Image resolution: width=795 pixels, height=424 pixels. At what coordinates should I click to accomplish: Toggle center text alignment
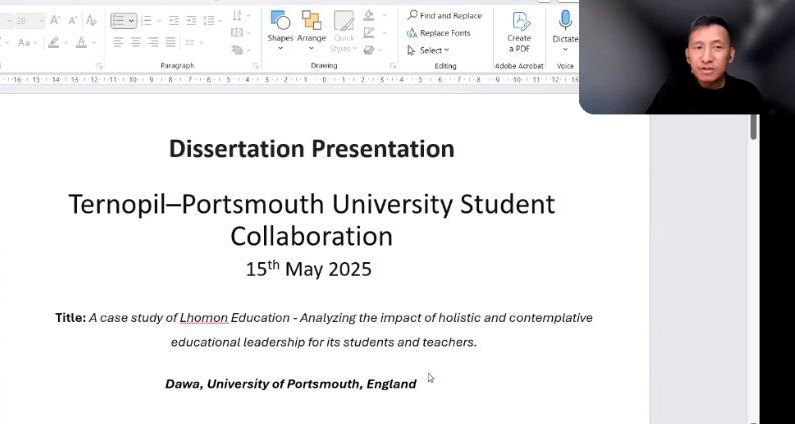click(x=136, y=42)
